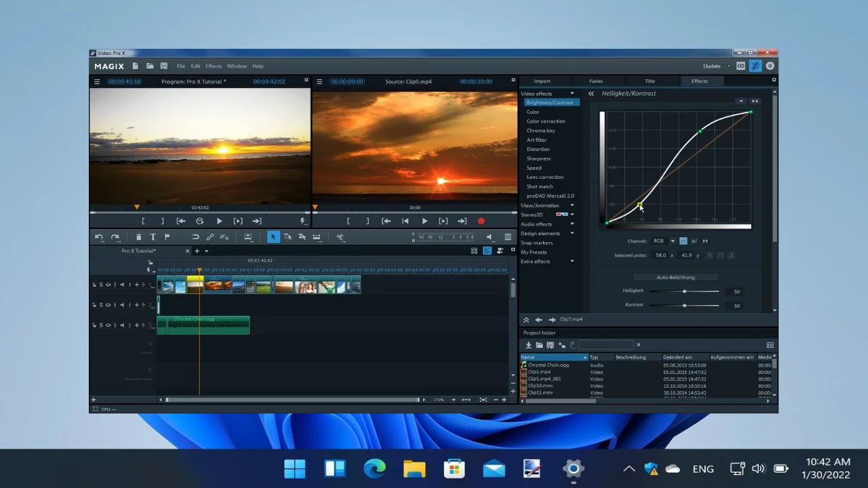Expand the Audio effects category
The height and width of the screenshot is (488, 868).
point(572,224)
